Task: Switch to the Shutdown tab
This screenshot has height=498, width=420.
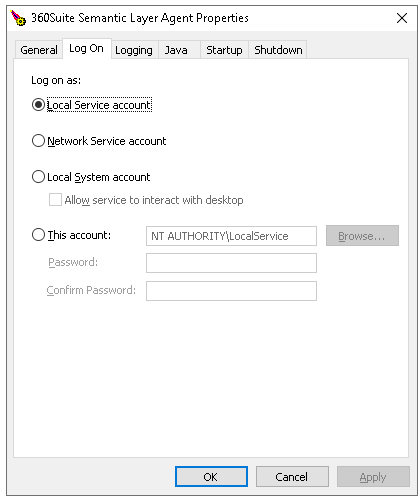Action: 278,50
